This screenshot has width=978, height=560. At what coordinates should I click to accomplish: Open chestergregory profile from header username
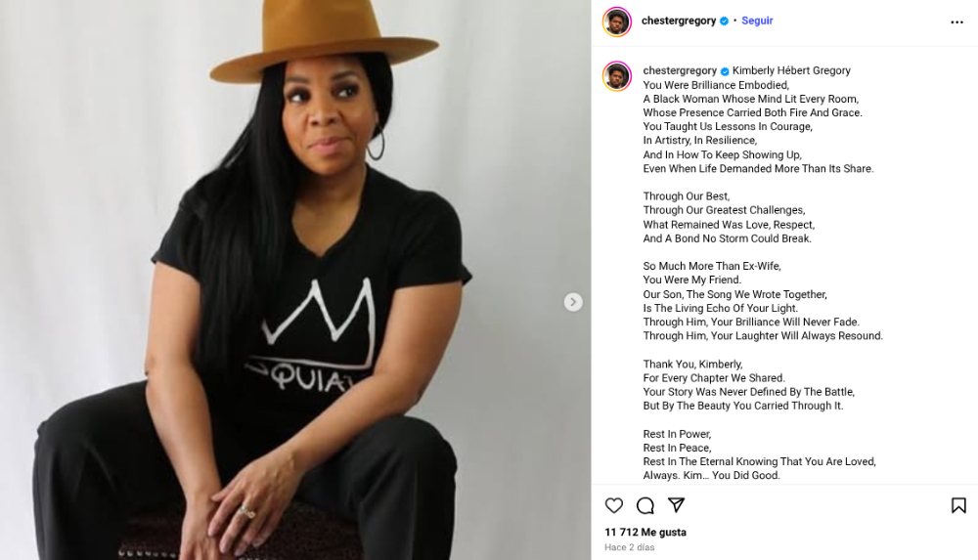[679, 21]
